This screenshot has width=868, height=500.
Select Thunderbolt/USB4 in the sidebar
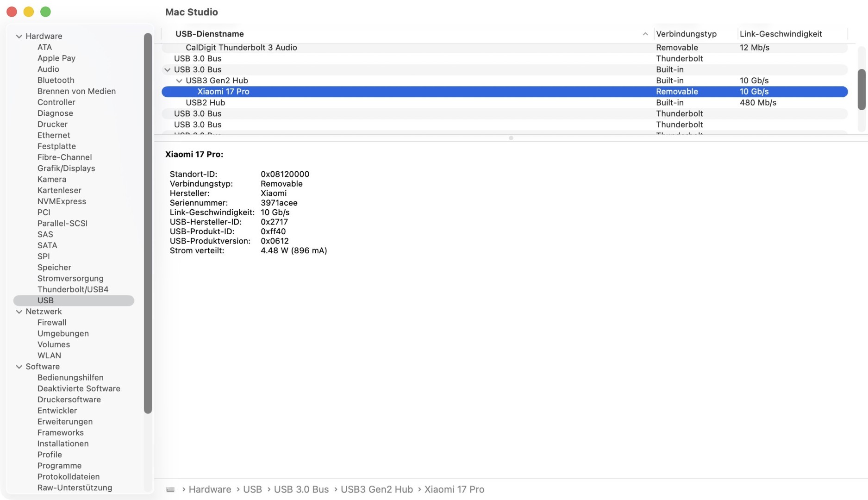click(73, 289)
